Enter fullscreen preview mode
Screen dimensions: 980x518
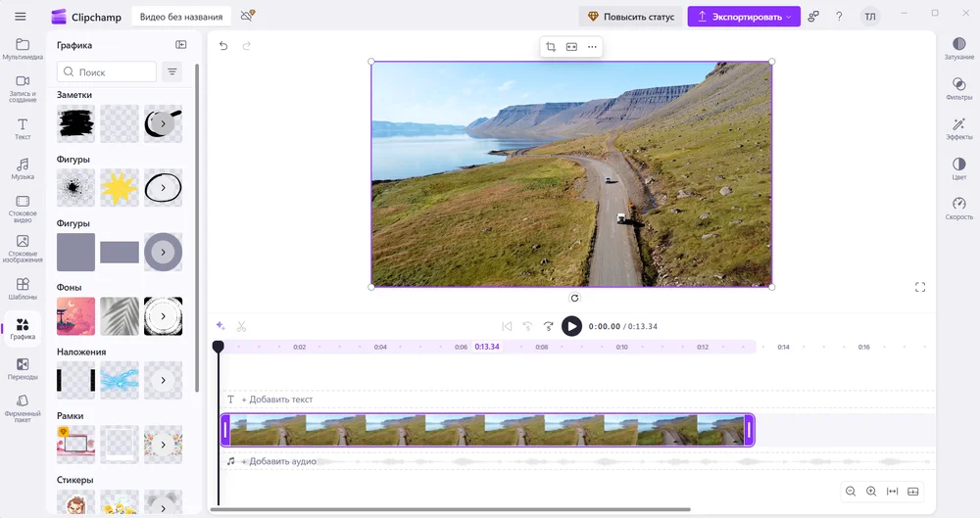coord(919,287)
